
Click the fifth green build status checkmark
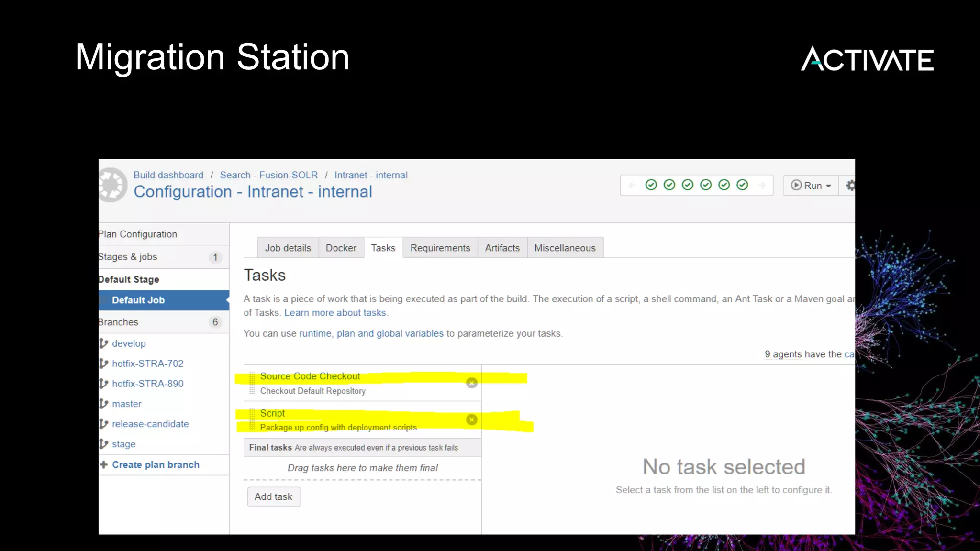724,185
